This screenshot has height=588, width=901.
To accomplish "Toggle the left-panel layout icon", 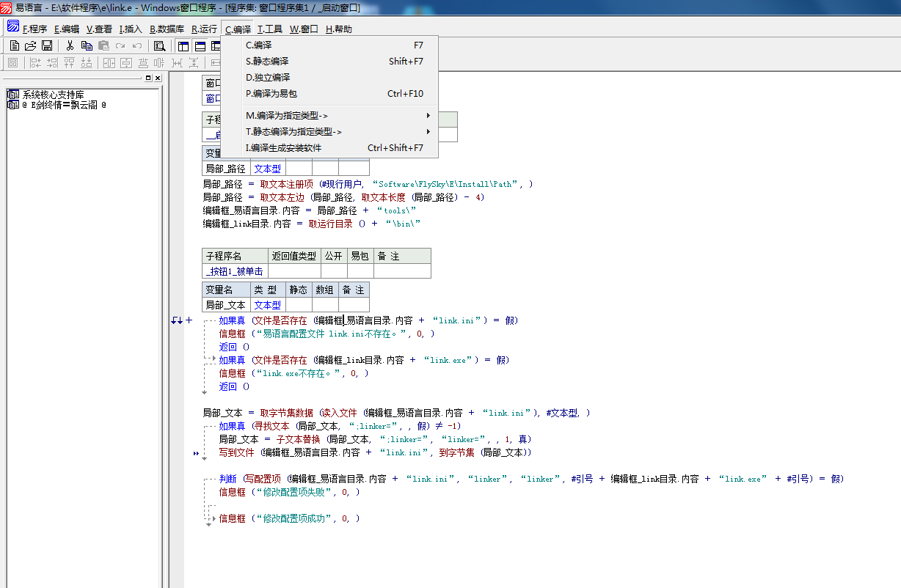I will [183, 45].
